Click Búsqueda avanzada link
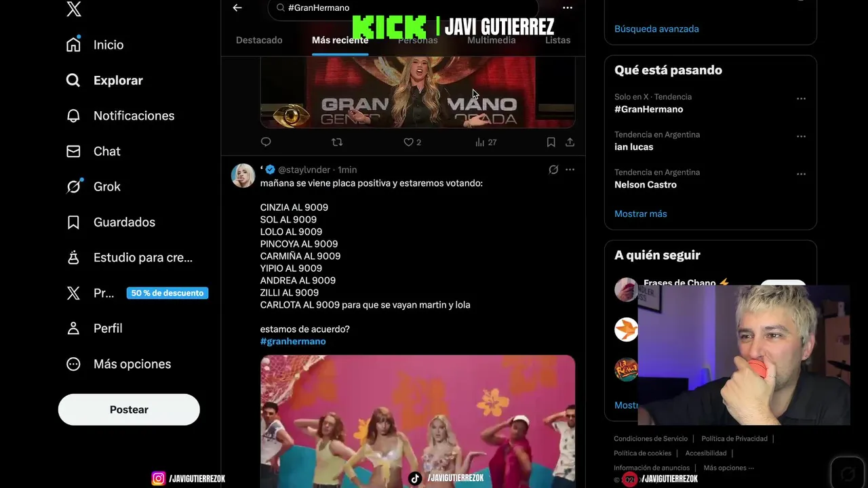This screenshot has height=488, width=868. (x=656, y=28)
